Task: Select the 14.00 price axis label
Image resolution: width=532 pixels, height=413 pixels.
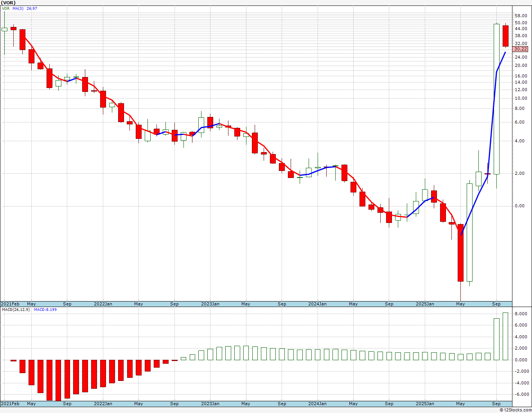Action: [x=521, y=82]
